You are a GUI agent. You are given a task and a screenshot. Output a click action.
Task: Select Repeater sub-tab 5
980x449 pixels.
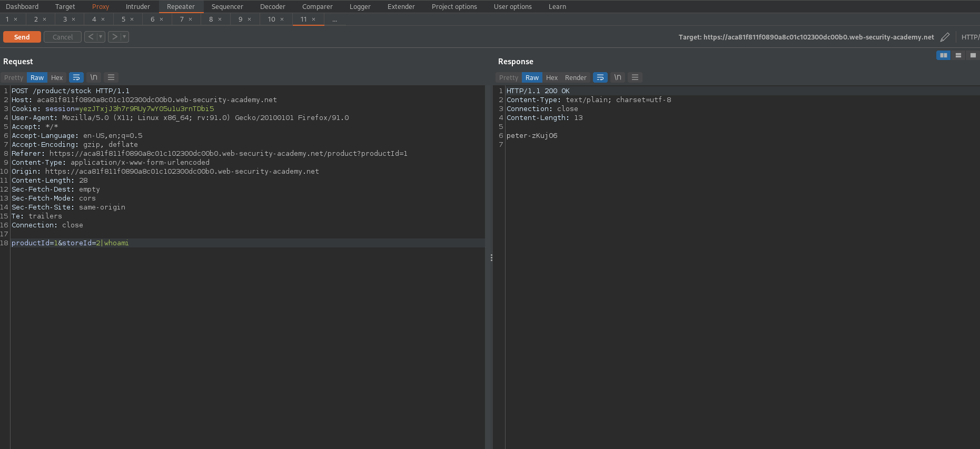(x=124, y=19)
